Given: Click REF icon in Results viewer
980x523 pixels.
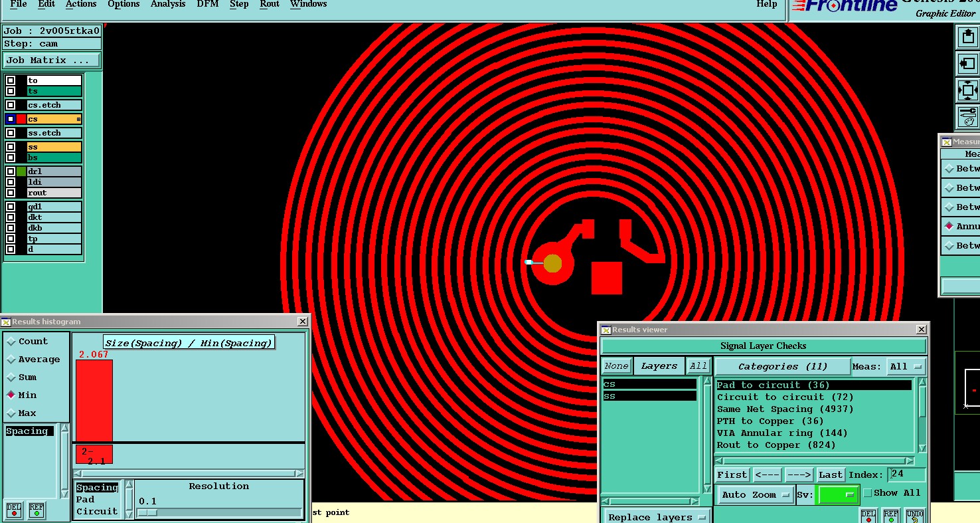Looking at the screenshot, I should pyautogui.click(x=891, y=516).
